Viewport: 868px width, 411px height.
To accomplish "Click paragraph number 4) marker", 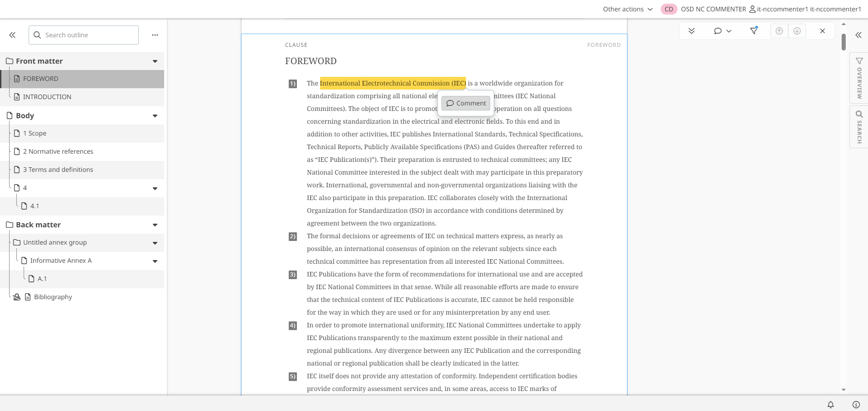I will click(293, 326).
